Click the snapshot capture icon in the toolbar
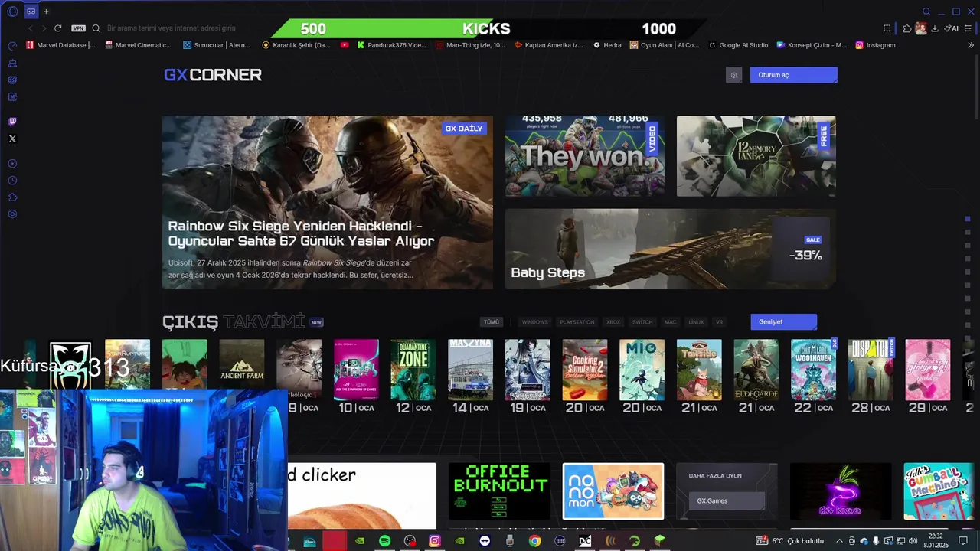 pyautogui.click(x=887, y=28)
